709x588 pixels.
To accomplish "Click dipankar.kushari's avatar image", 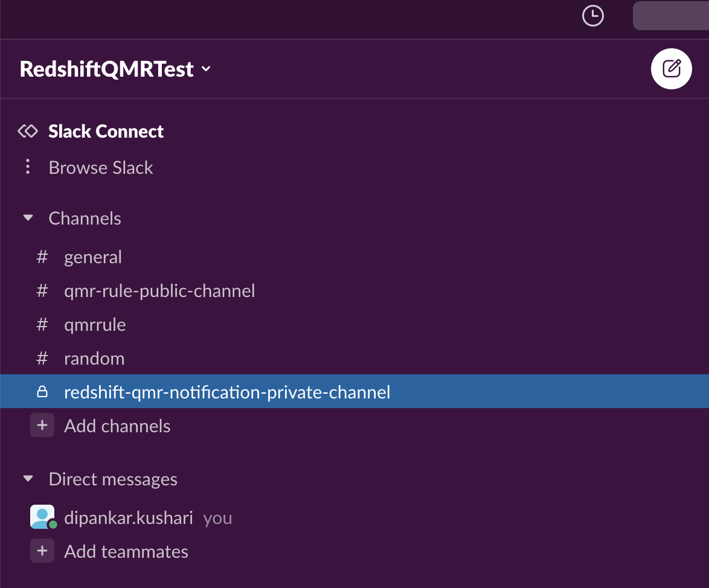I will click(x=42, y=517).
